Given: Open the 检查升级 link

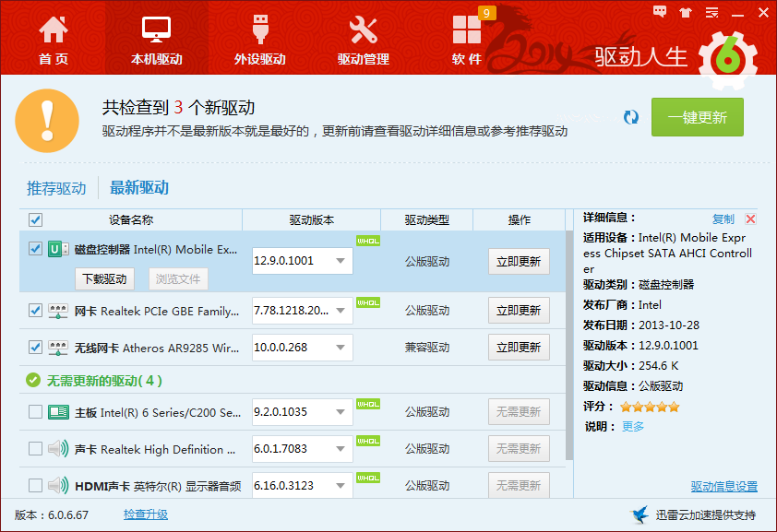Looking at the screenshot, I should 146,514.
